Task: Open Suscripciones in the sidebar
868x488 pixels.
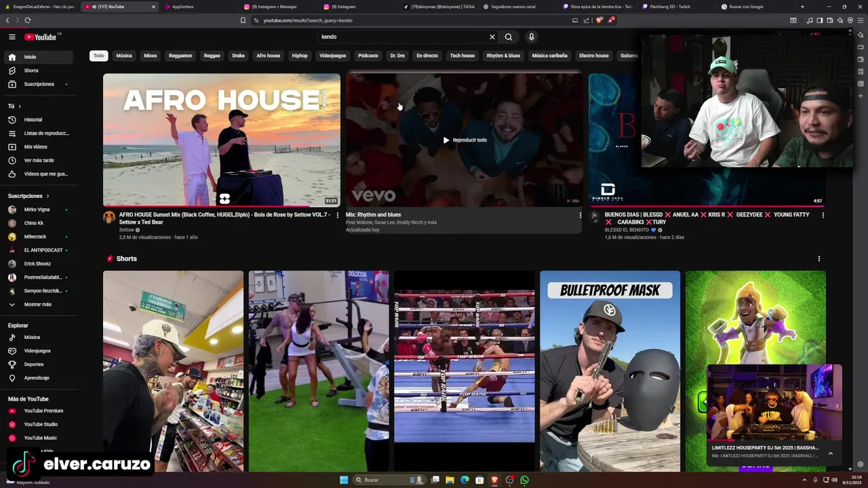Action: 39,84
